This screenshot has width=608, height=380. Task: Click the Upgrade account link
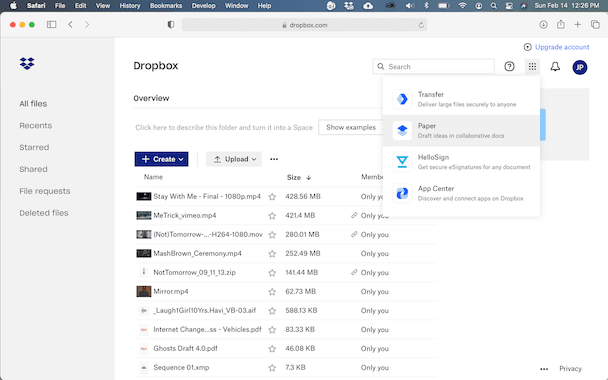click(562, 47)
